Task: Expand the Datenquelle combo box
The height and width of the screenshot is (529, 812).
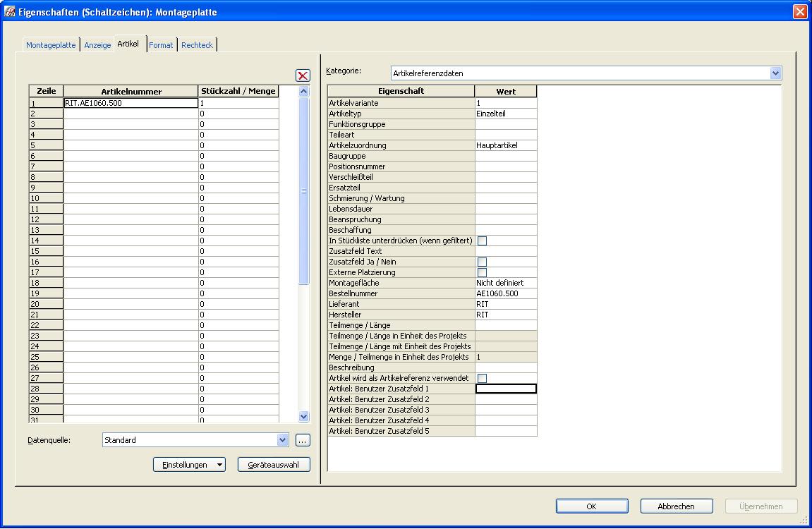Action: click(x=282, y=440)
